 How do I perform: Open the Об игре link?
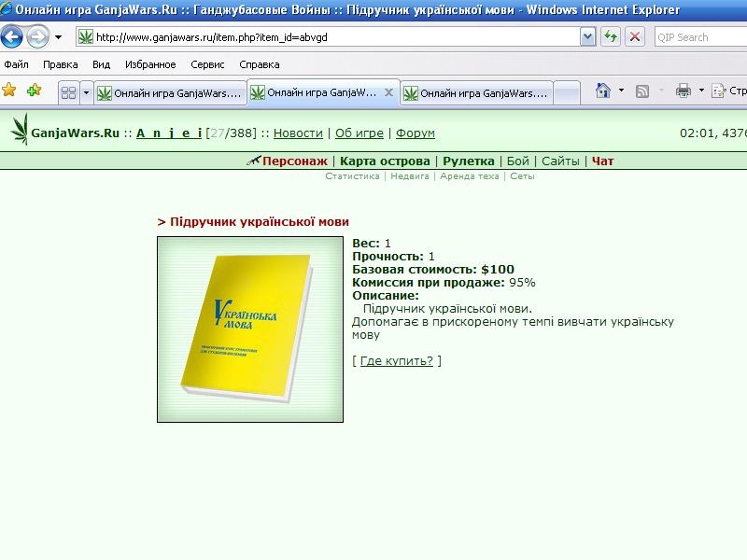point(359,133)
